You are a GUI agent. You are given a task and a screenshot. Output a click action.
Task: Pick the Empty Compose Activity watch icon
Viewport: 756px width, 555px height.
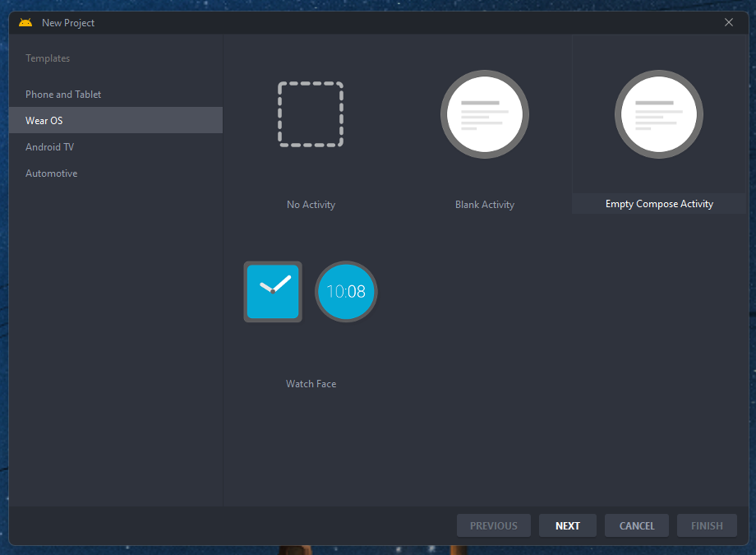[x=659, y=114]
